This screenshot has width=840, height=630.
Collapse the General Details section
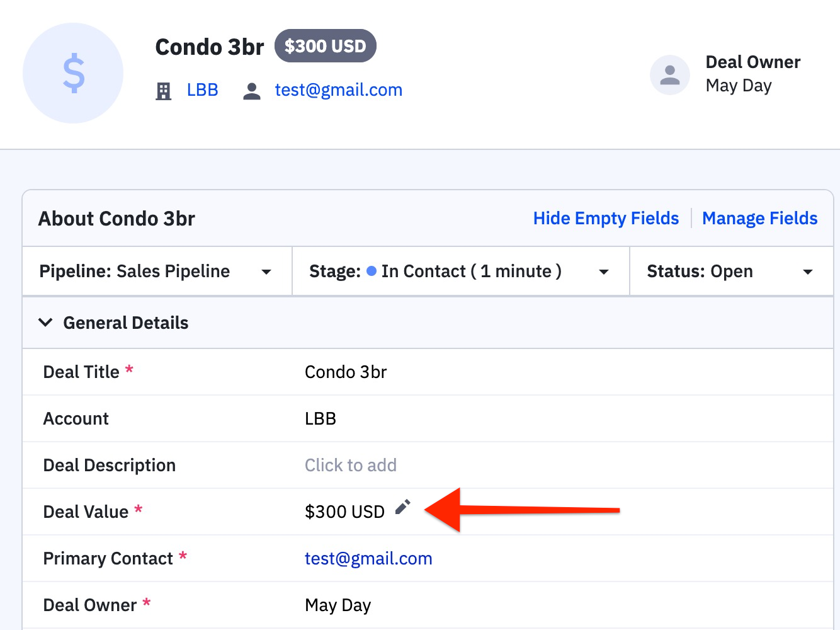pyautogui.click(x=45, y=323)
